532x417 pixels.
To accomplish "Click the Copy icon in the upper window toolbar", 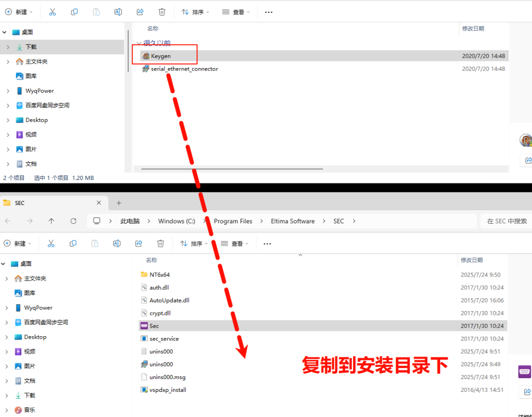I will click(74, 12).
